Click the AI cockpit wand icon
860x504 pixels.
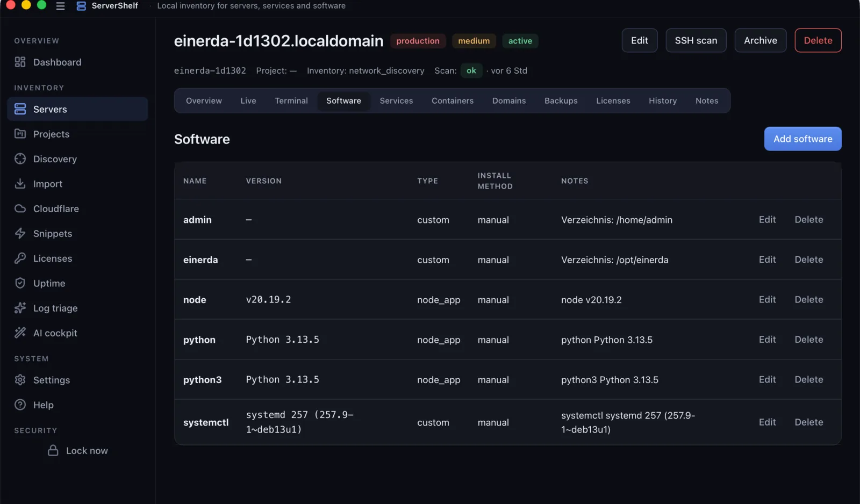[20, 333]
